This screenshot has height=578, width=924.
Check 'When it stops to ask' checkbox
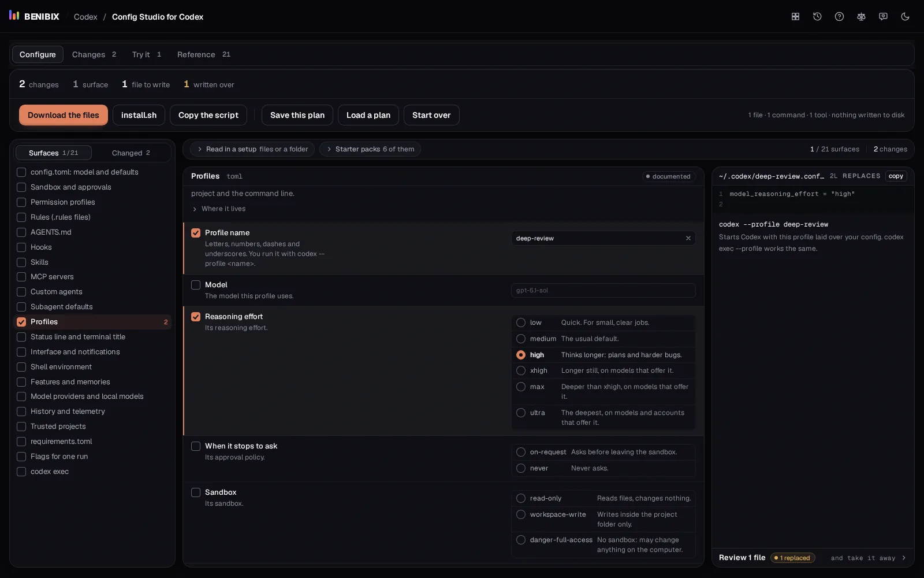coord(196,446)
